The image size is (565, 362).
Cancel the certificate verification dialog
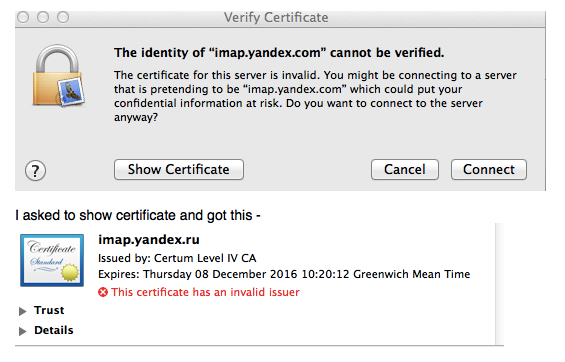405,169
